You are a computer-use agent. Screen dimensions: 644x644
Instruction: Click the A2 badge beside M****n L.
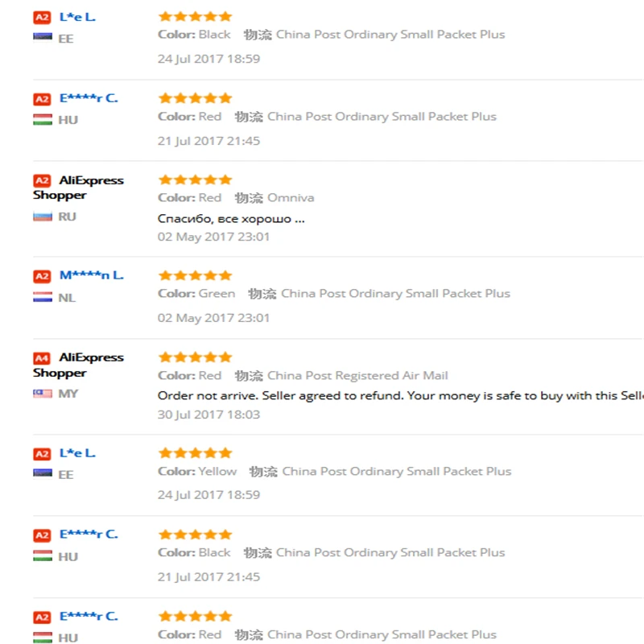click(x=42, y=276)
